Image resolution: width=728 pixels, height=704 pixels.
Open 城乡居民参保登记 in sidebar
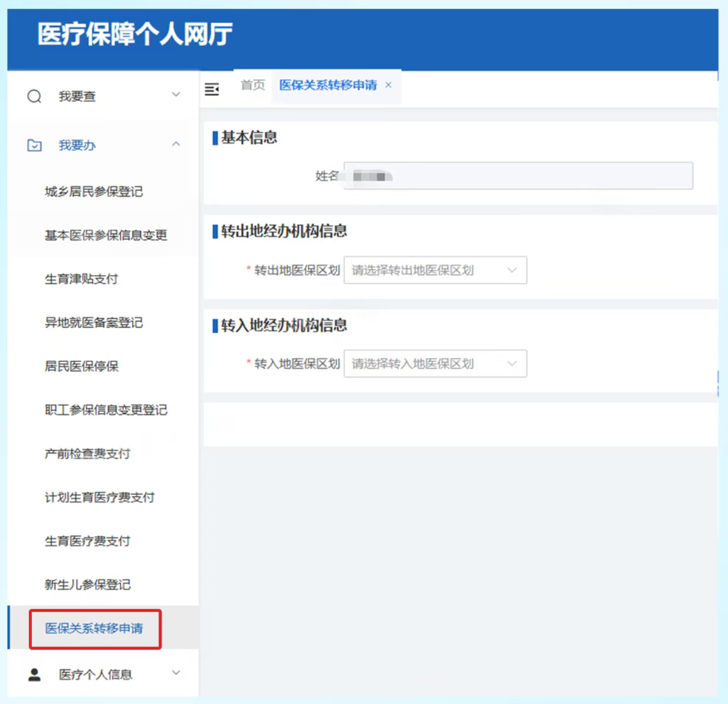tap(94, 192)
